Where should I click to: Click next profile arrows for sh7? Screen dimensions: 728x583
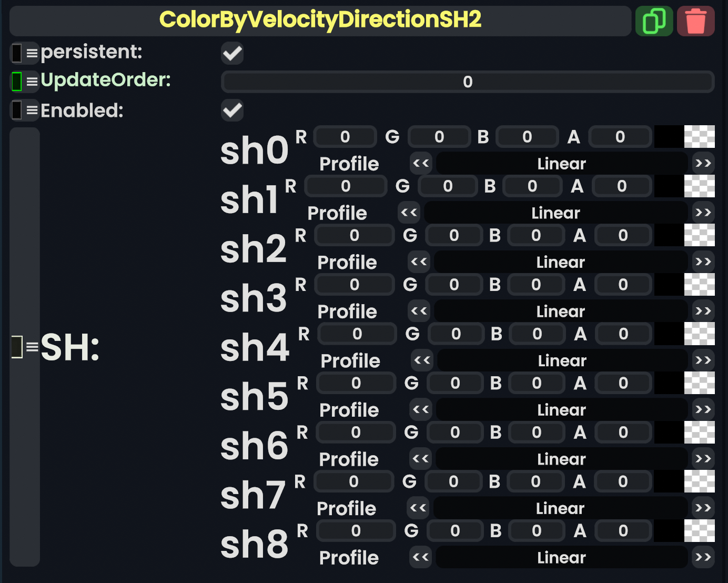703,508
